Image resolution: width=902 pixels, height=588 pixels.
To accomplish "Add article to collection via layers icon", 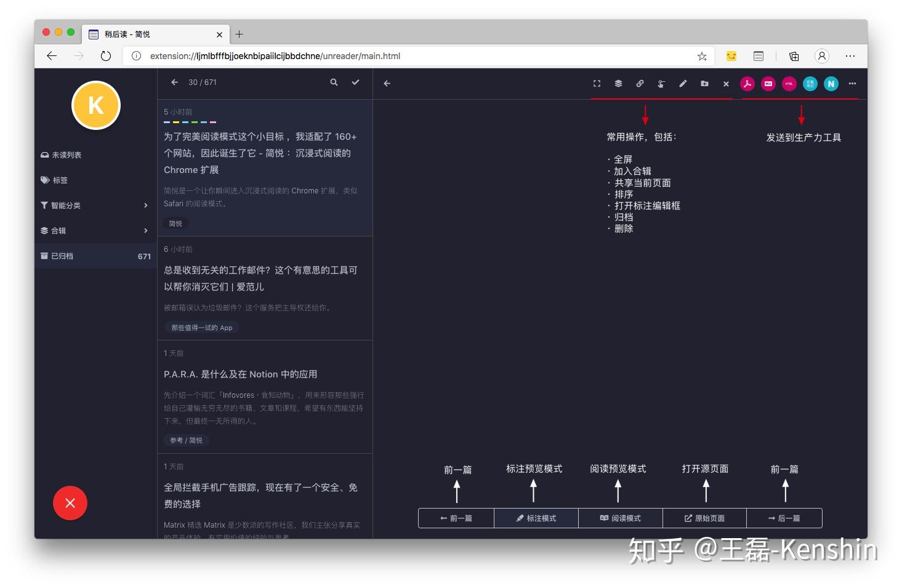I will tap(618, 84).
